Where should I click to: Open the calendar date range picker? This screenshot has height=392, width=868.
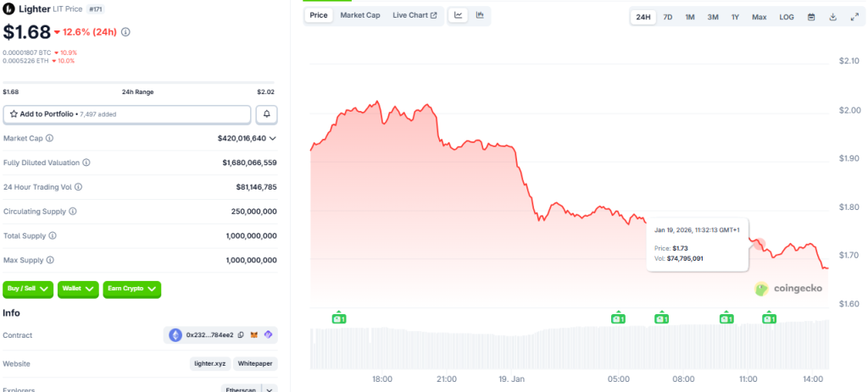click(811, 17)
